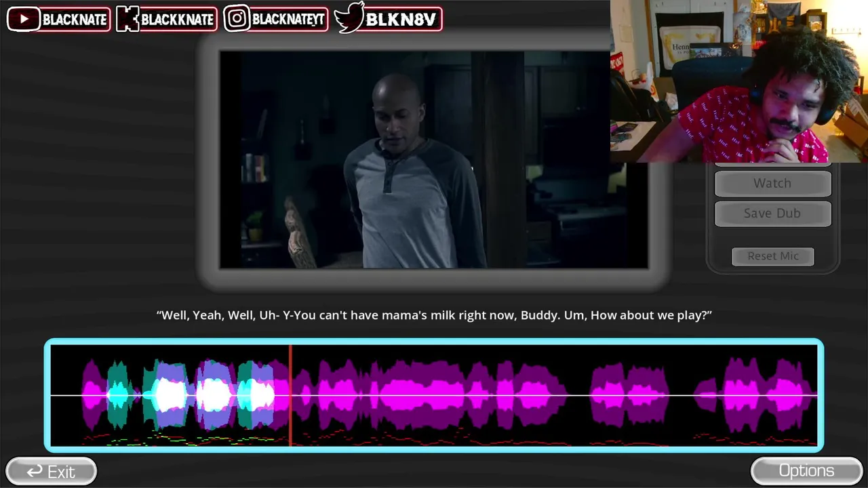Click the movie clip preview screen
Image resolution: width=868 pixels, height=488 pixels.
[x=434, y=160]
